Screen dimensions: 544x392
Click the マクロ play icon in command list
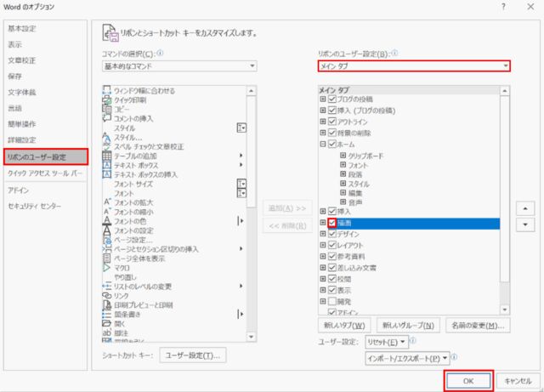[x=107, y=267]
